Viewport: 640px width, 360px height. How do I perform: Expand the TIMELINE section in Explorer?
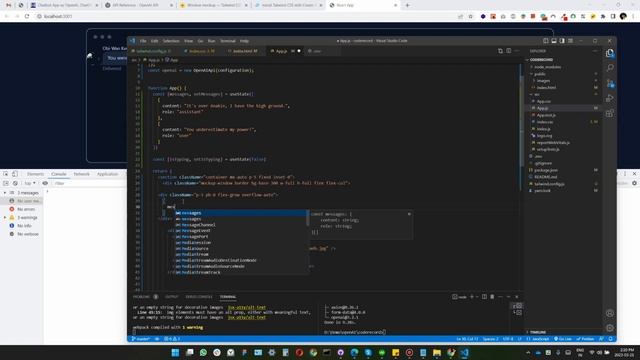coord(538,332)
